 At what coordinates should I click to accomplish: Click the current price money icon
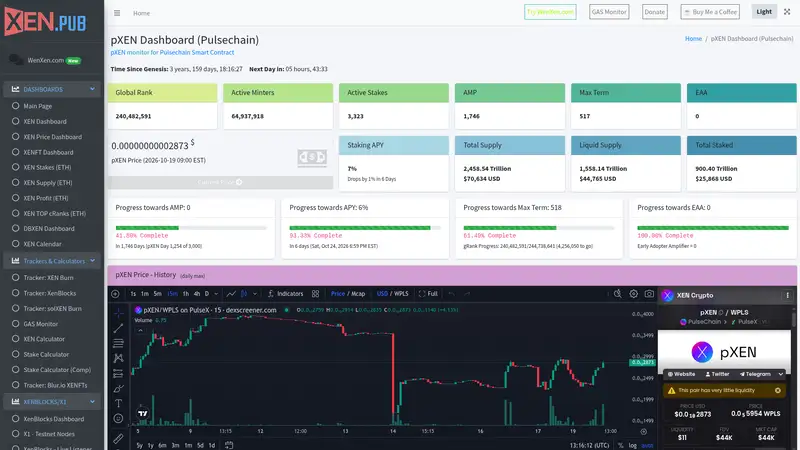tap(312, 158)
